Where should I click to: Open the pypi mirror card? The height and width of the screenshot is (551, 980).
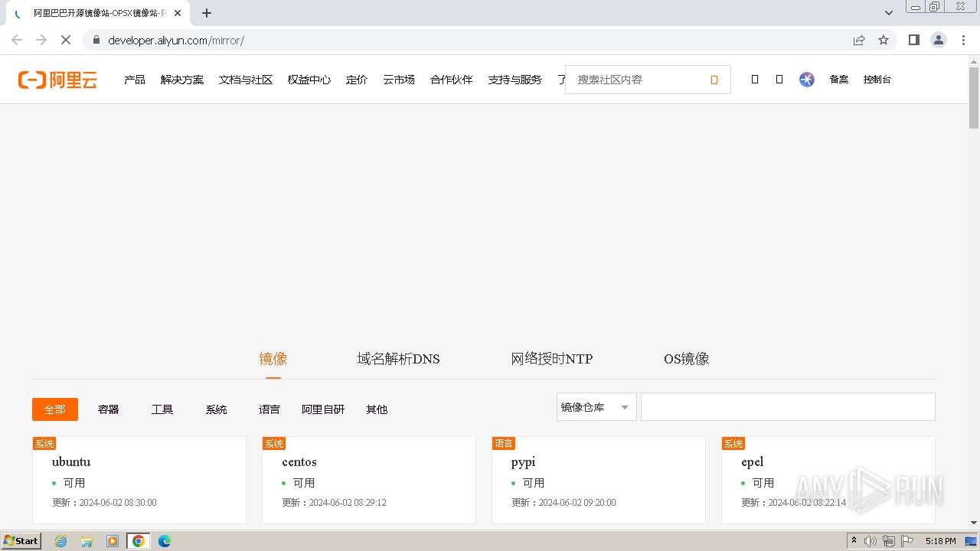click(599, 480)
